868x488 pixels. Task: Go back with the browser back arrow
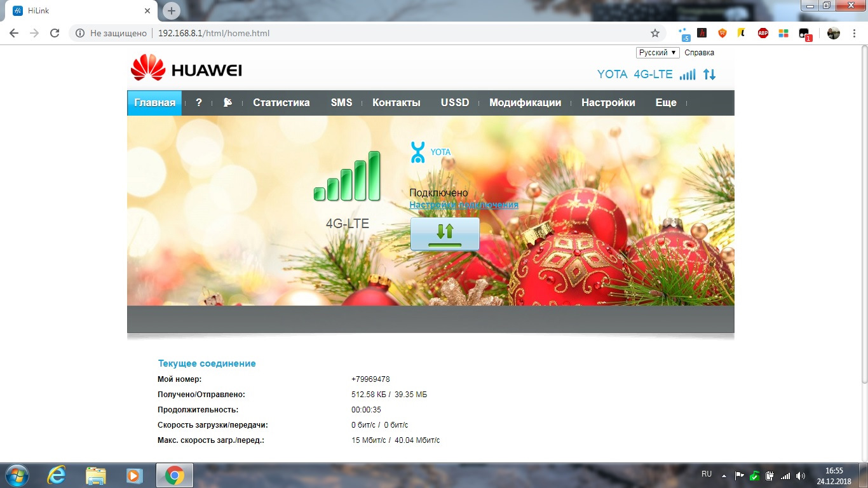click(x=14, y=33)
